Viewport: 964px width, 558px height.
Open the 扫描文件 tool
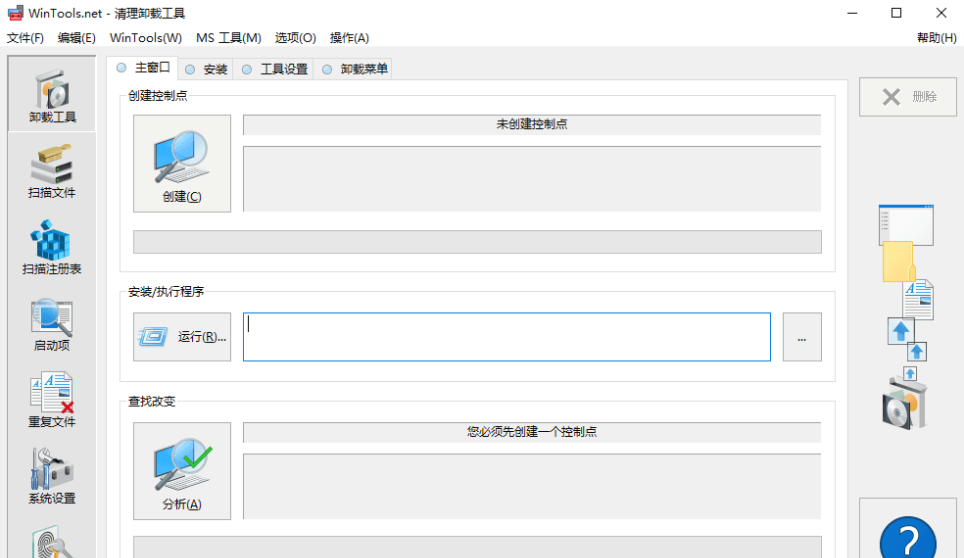pos(52,170)
